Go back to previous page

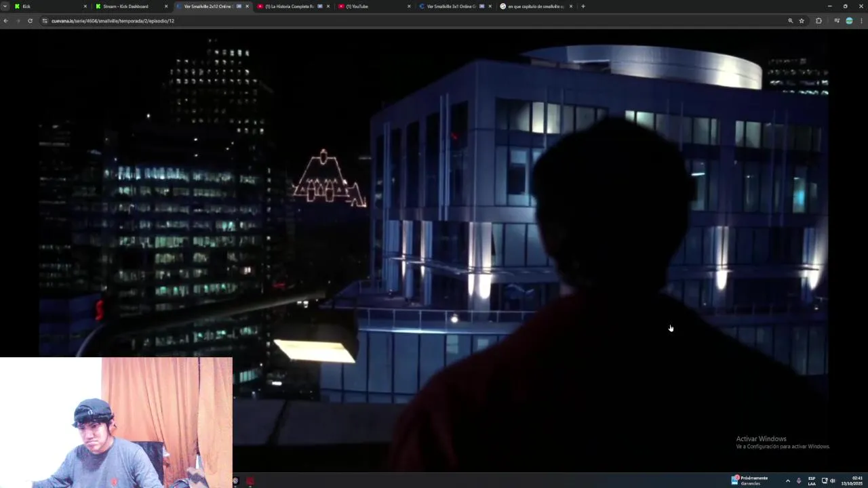(5, 21)
